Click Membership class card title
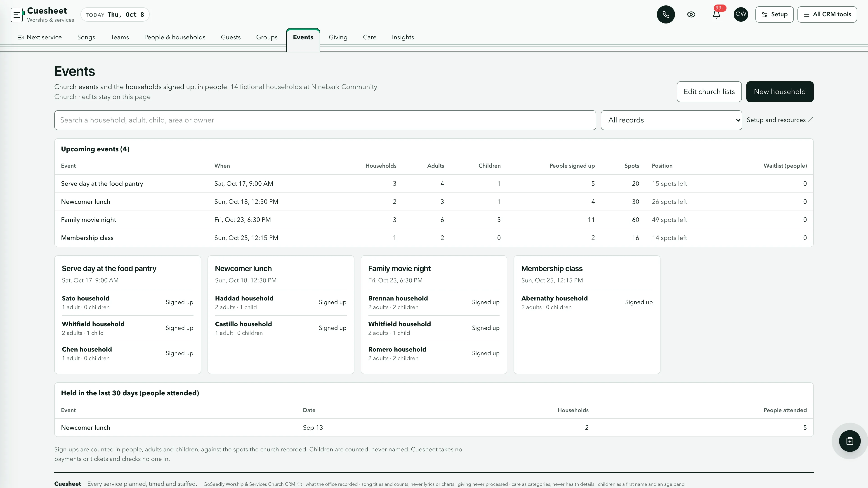 coord(552,269)
